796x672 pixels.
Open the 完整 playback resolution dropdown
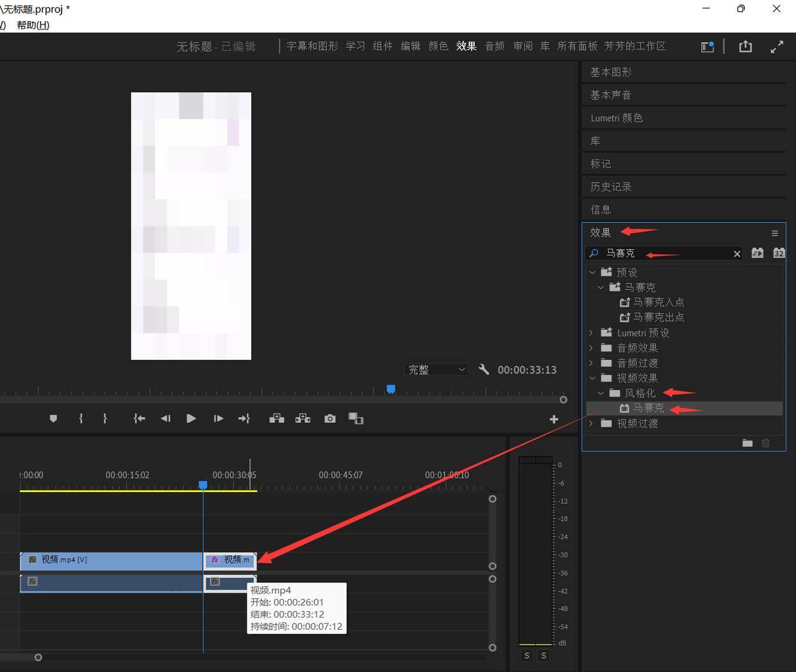(x=436, y=370)
